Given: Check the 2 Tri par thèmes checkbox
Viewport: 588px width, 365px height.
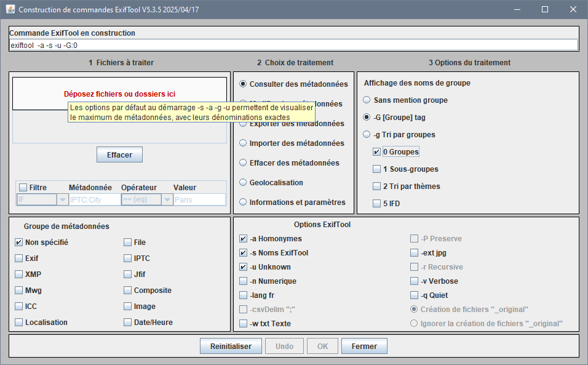Looking at the screenshot, I should [377, 187].
